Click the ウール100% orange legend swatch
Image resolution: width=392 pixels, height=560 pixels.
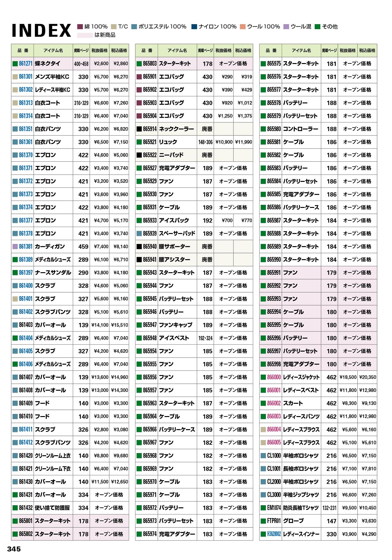click(x=243, y=27)
